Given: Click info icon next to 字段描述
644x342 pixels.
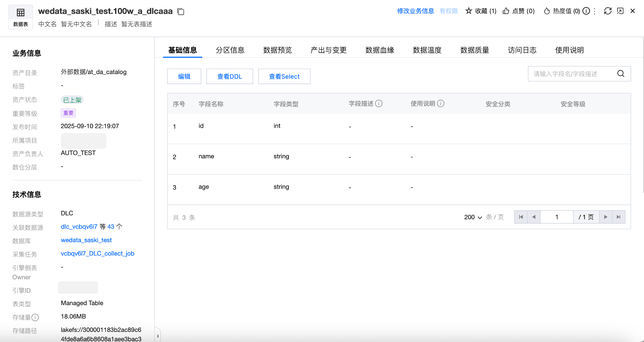Looking at the screenshot, I should pos(379,104).
